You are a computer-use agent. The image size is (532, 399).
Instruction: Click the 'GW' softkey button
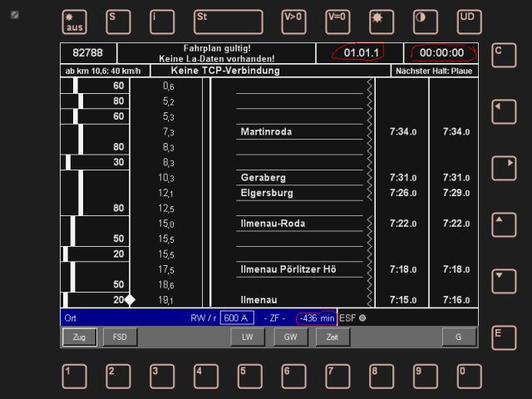click(x=290, y=337)
